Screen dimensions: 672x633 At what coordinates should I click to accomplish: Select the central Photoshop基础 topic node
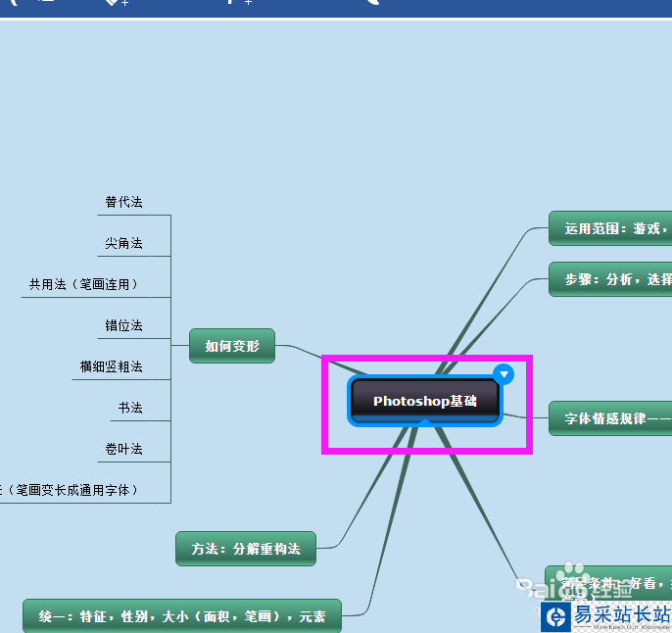click(x=425, y=401)
